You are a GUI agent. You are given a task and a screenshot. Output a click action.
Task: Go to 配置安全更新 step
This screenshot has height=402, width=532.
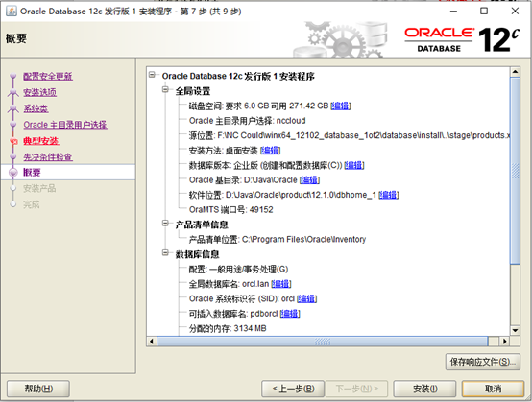(48, 76)
